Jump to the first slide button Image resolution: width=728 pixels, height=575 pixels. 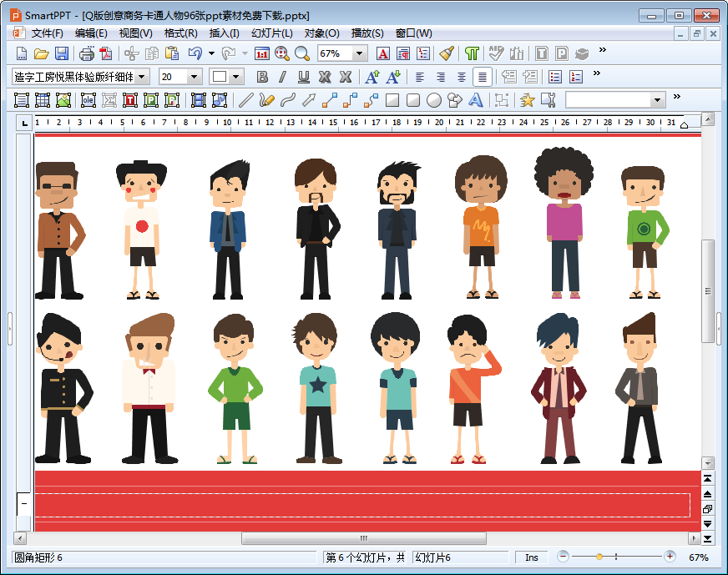pos(707,478)
